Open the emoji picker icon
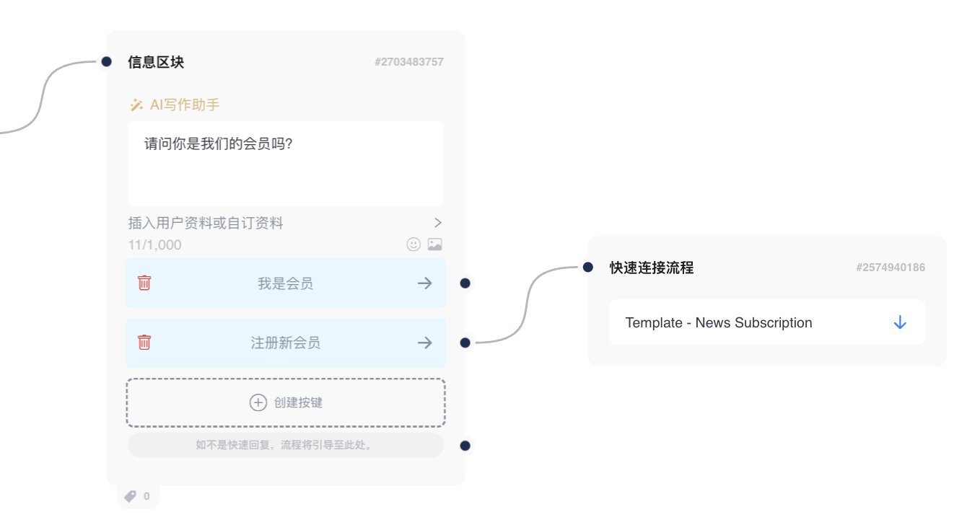The height and width of the screenshot is (525, 980). (414, 244)
